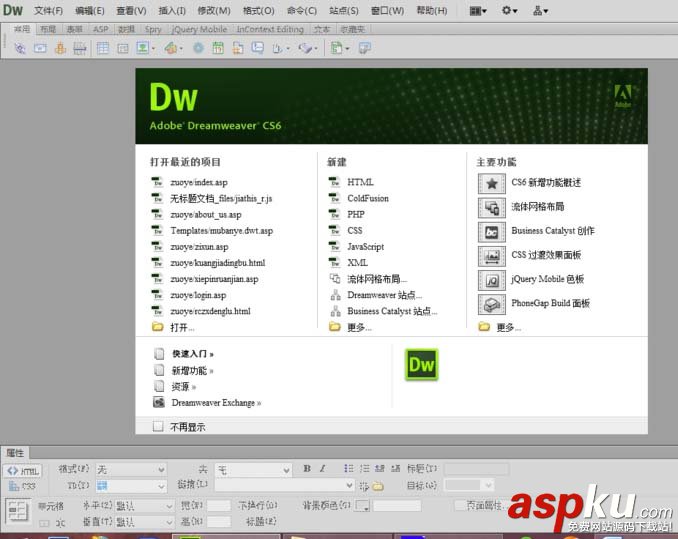Click the Hyperlink icon in the Insert bar
The width and height of the screenshot is (678, 539).
[x=20, y=48]
